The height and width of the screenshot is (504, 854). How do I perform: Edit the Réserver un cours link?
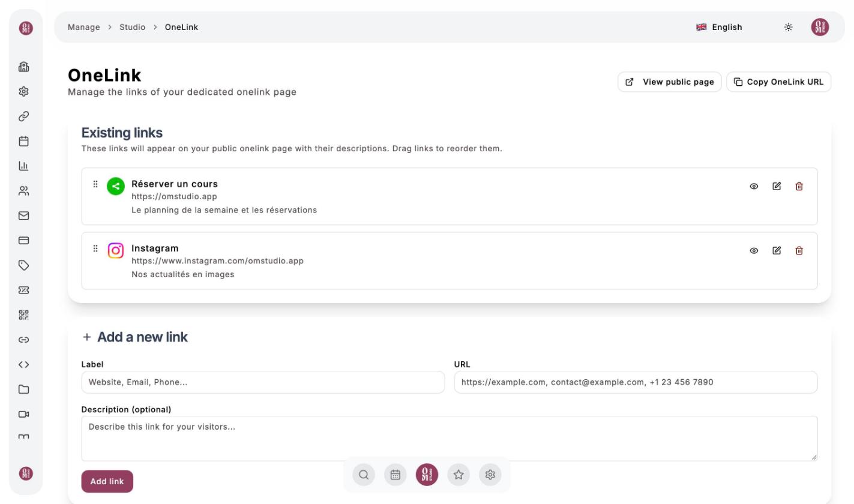777,186
